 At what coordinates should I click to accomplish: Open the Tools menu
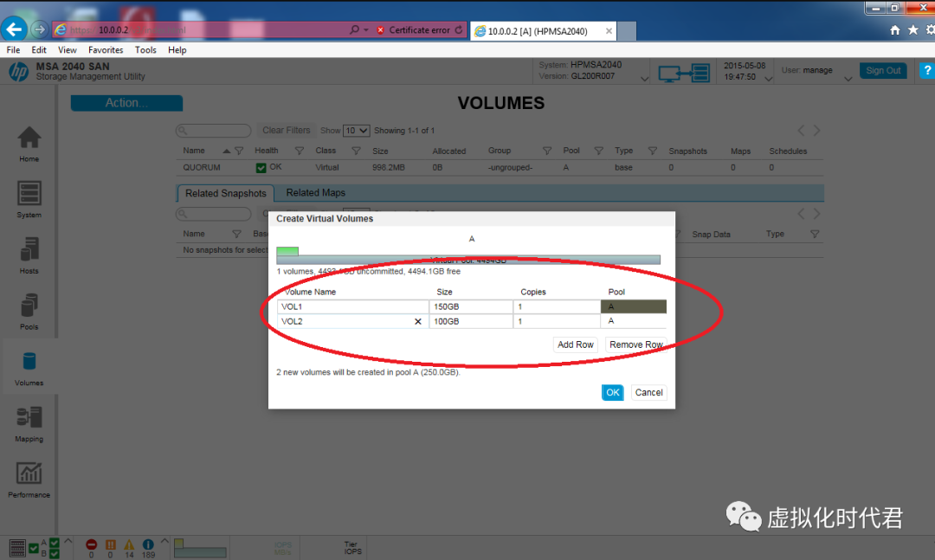coord(145,50)
